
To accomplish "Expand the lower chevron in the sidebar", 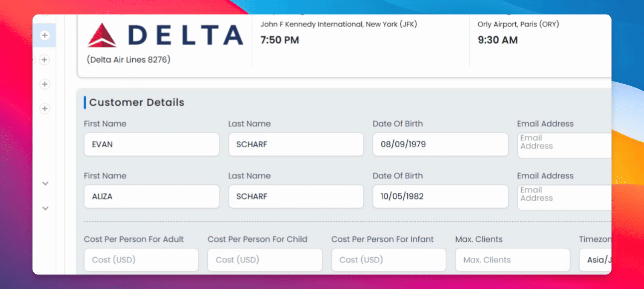I will pos(45,208).
